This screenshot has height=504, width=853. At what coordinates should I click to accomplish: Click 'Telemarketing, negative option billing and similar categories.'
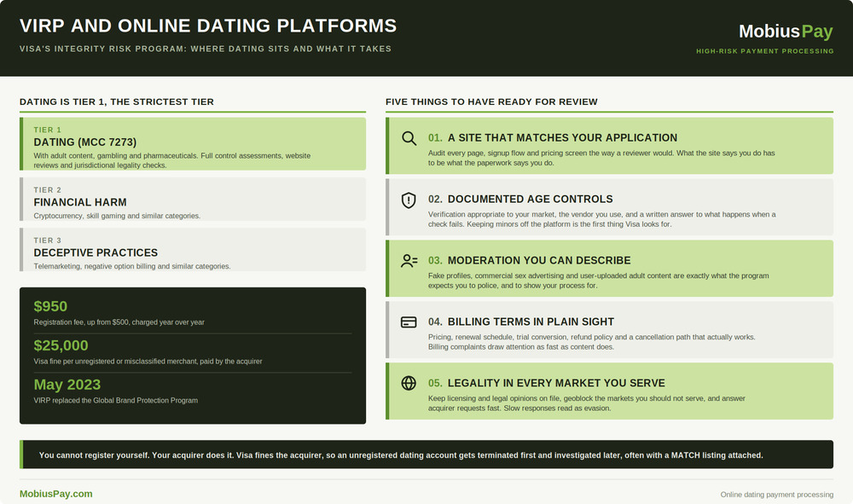point(132,266)
